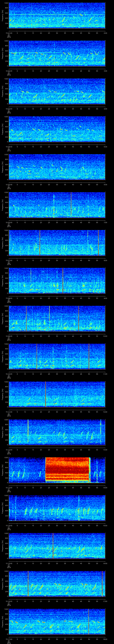Click the "21 Apr 2016" date below 15:12:00

(x=9, y=453)
